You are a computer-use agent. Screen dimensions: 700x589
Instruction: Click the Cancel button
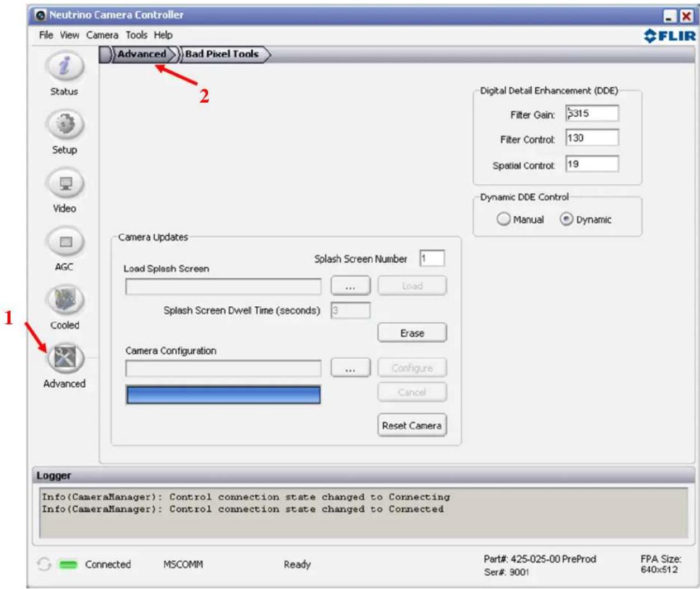(x=412, y=392)
